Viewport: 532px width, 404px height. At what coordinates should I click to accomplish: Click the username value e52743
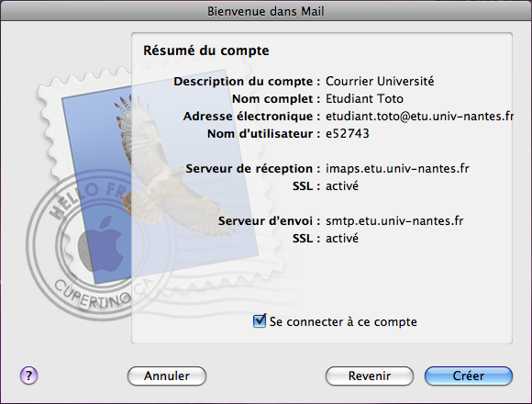[348, 134]
